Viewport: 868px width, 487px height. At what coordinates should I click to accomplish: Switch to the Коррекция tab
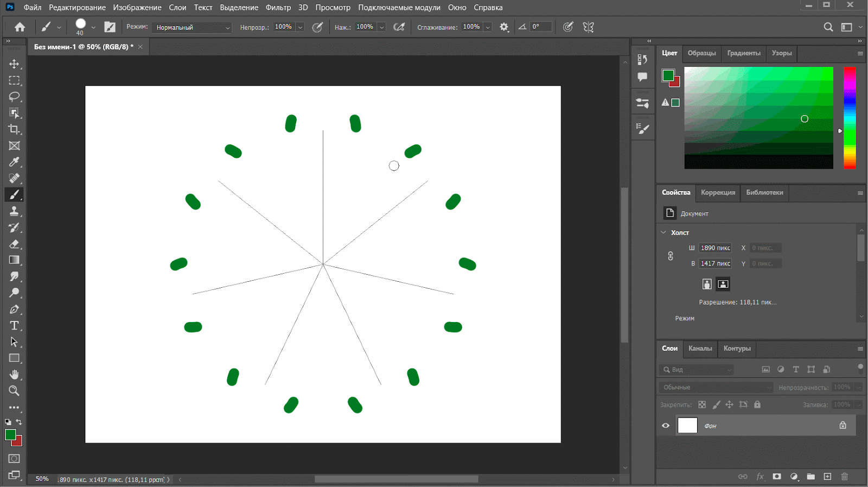(718, 193)
